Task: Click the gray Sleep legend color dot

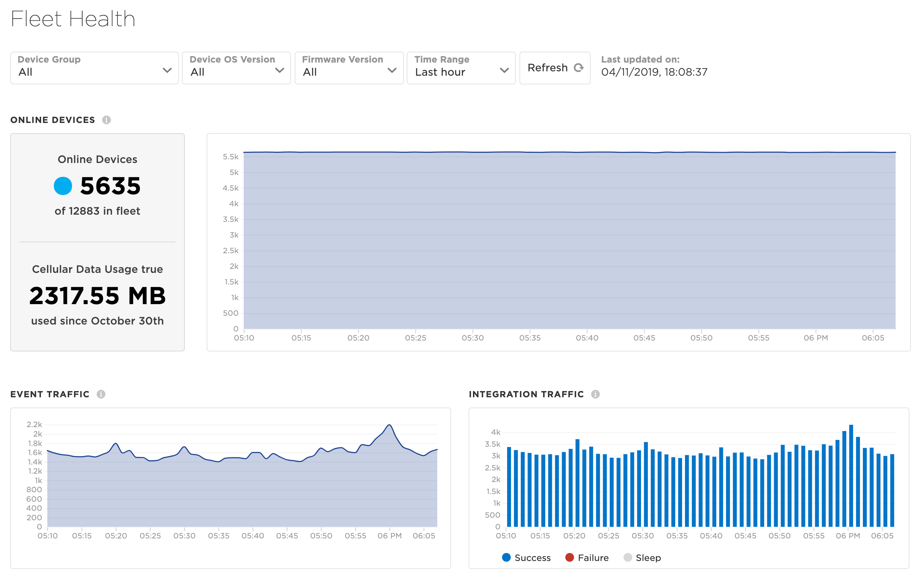Action: pos(628,557)
